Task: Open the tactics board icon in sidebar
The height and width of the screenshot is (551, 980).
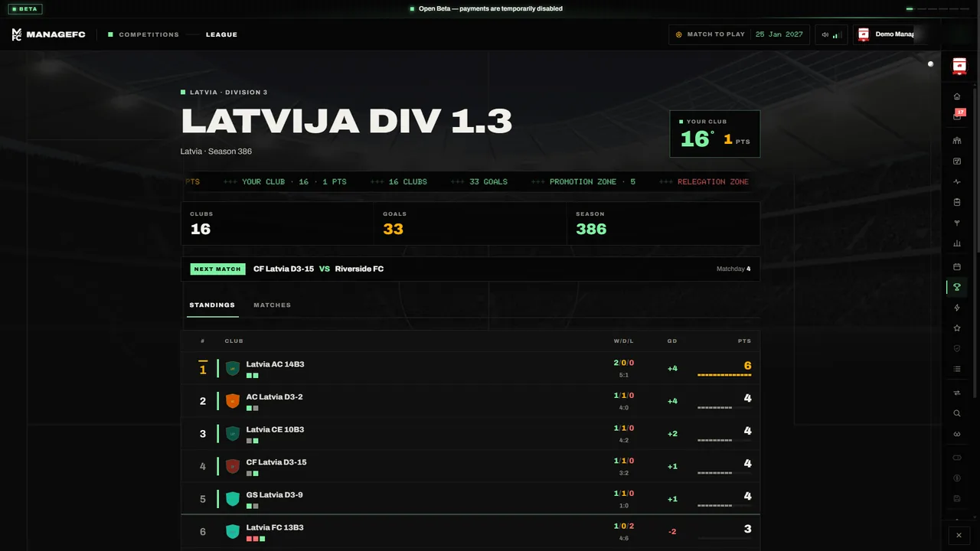Action: point(956,161)
